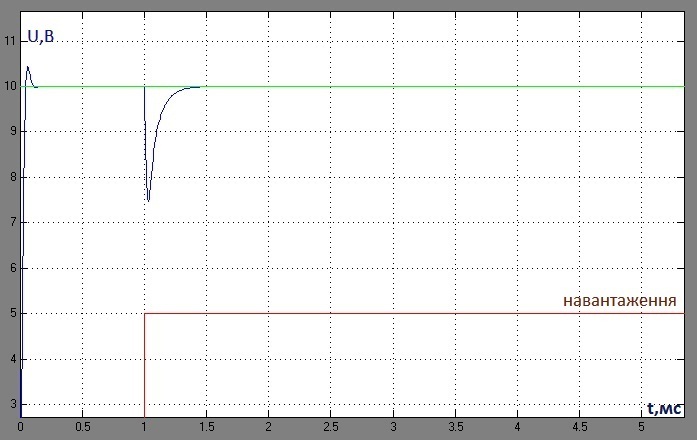Image resolution: width=697 pixels, height=440 pixels.
Task: Click the voltage dip minimum near 7.5 V
Action: click(x=148, y=200)
